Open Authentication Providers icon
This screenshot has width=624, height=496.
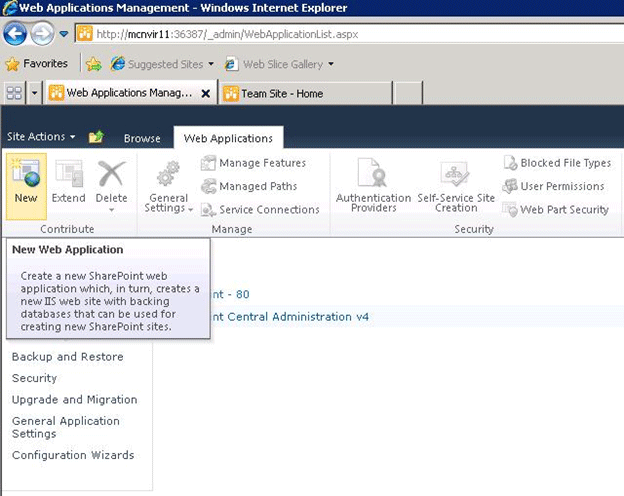click(373, 172)
